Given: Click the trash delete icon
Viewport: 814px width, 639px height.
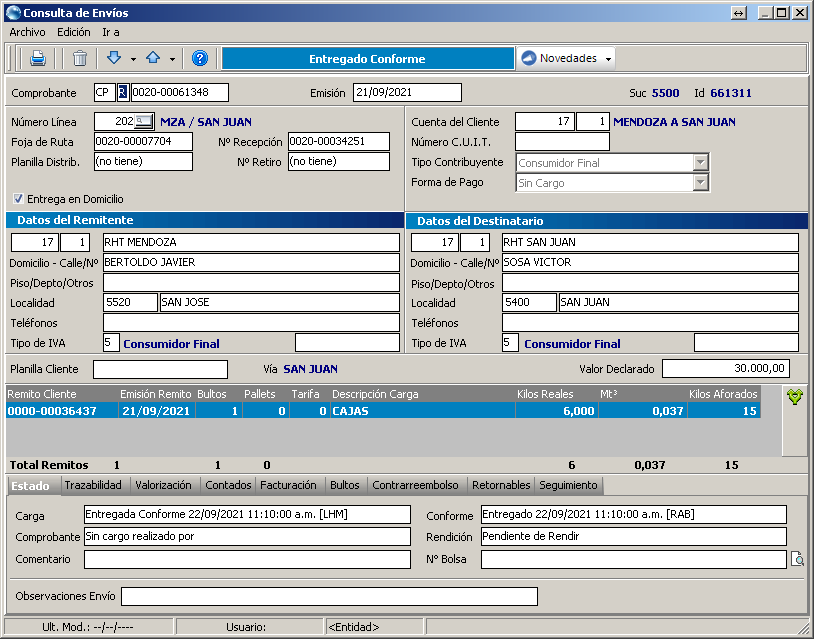Looking at the screenshot, I should [80, 58].
